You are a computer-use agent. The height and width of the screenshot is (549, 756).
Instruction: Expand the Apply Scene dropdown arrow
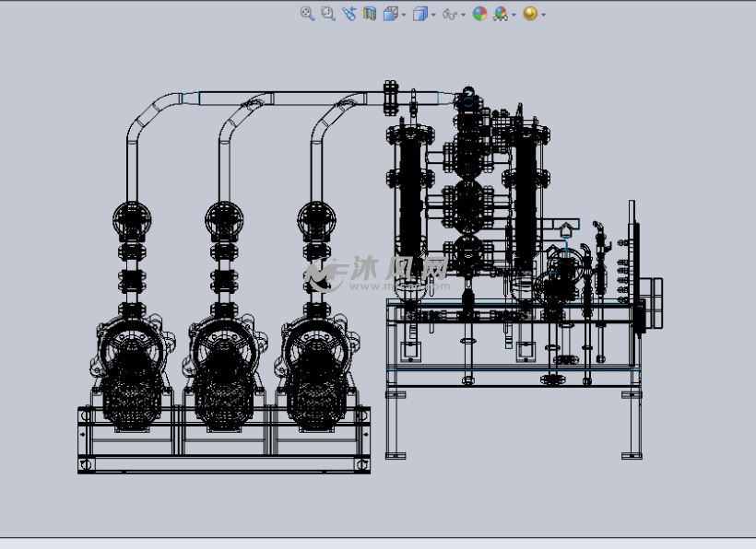(x=513, y=15)
